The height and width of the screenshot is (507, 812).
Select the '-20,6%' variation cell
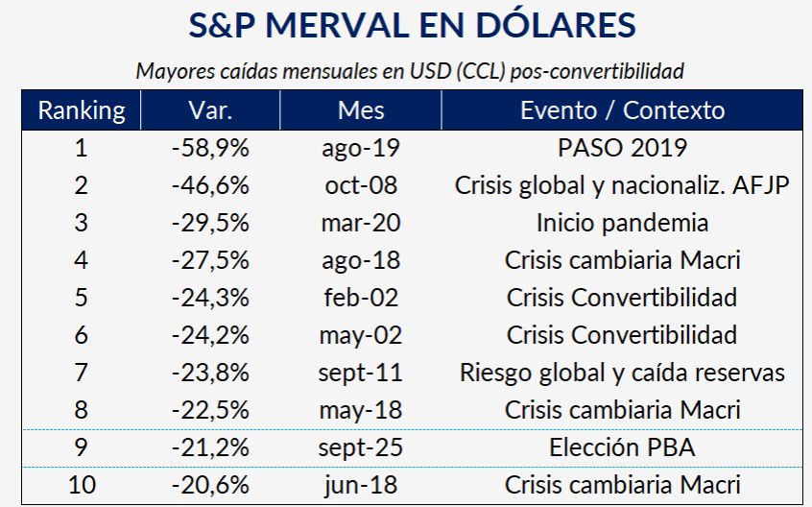[211, 485]
